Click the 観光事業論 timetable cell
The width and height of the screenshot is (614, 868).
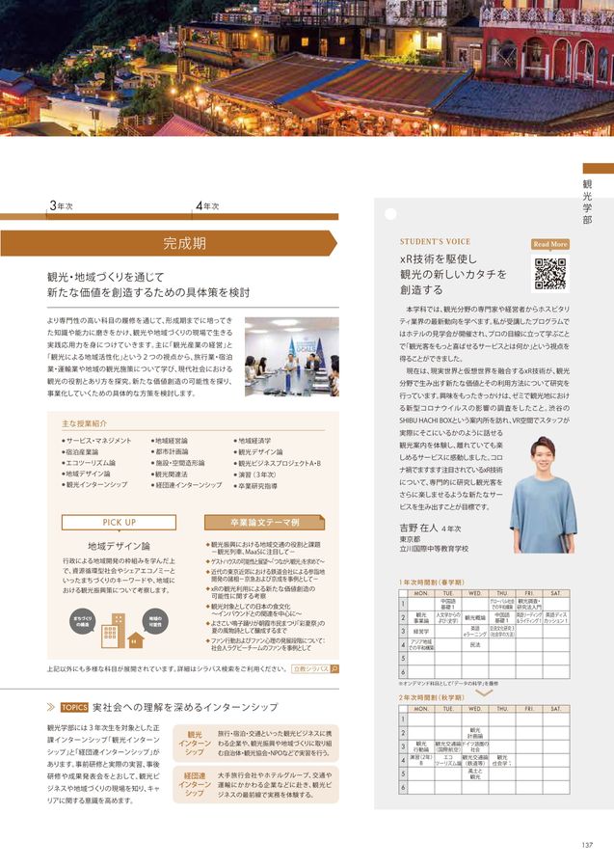[421, 618]
